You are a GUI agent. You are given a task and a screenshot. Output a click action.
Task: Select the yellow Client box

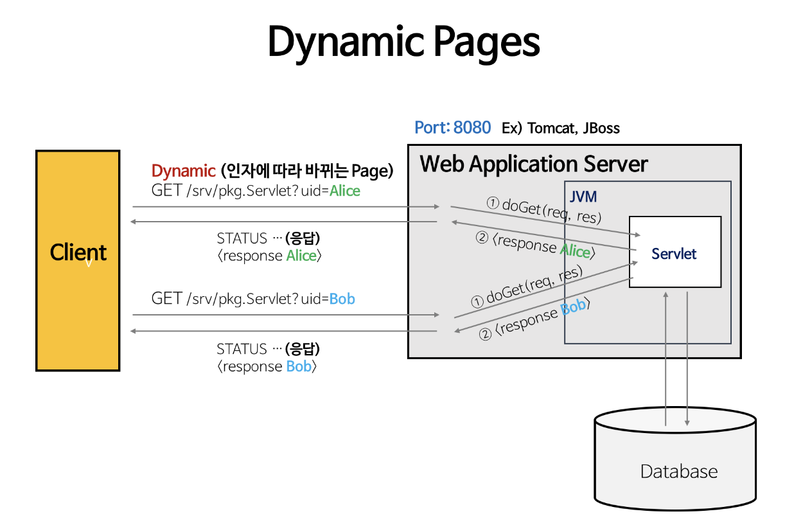(x=78, y=260)
